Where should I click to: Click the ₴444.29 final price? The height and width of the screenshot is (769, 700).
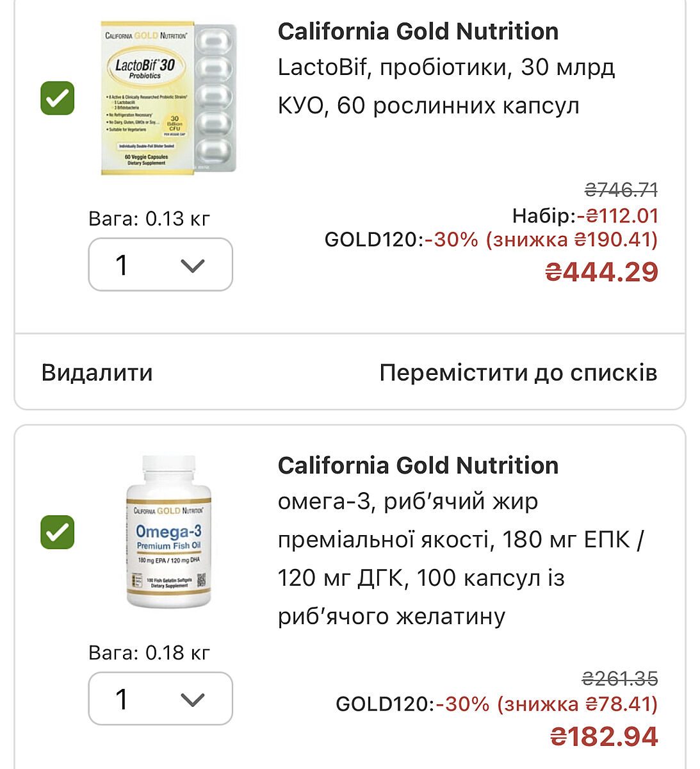[x=601, y=272]
